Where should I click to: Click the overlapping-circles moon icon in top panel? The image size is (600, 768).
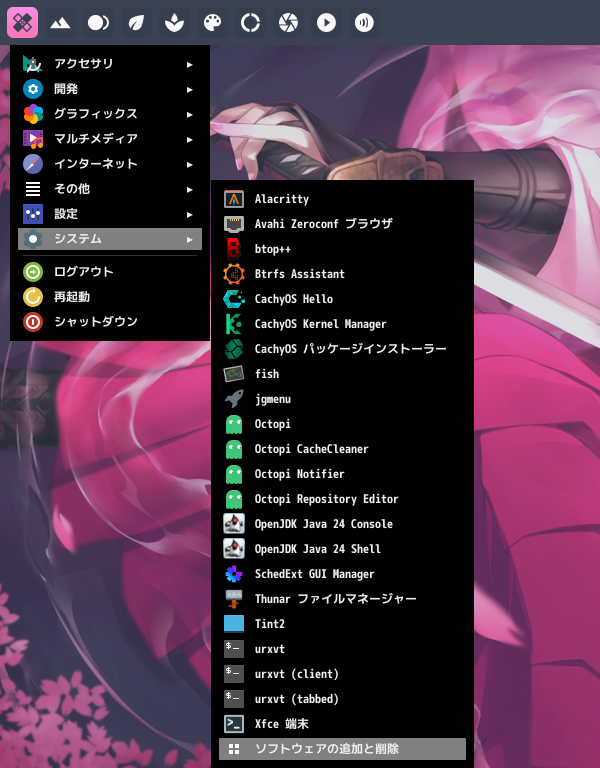(98, 23)
